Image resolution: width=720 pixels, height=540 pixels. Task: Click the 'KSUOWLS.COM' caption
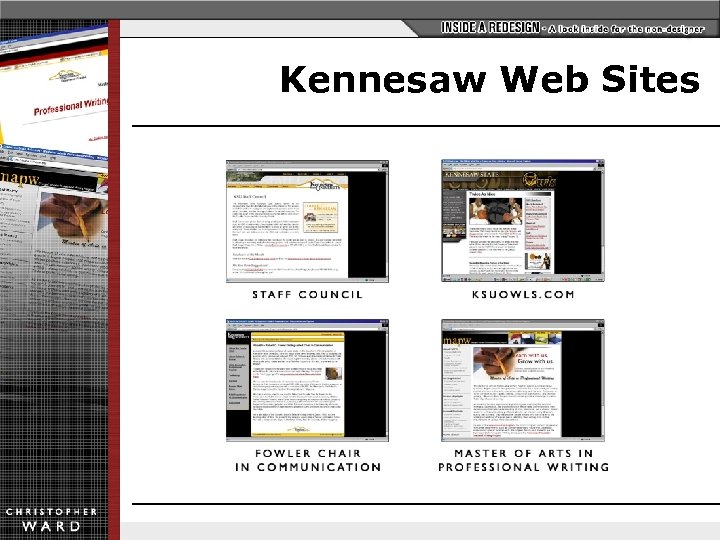(x=523, y=295)
